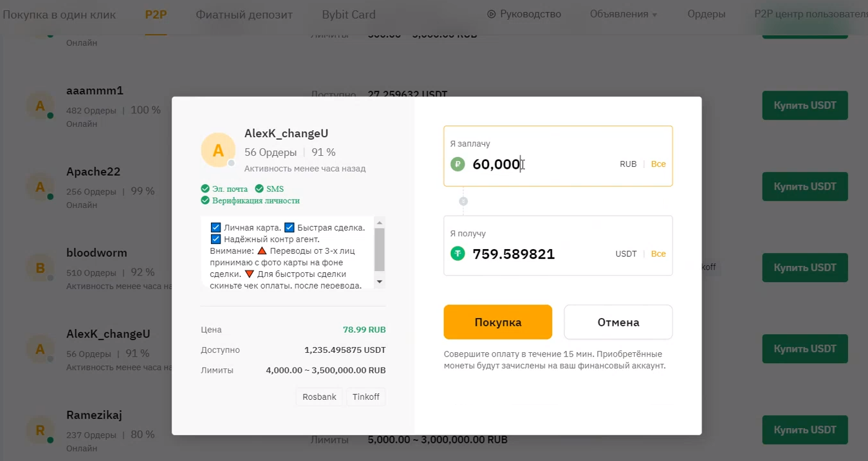The image size is (868, 461).
Task: Click the description scrollbar down arrow
Action: coord(380,281)
